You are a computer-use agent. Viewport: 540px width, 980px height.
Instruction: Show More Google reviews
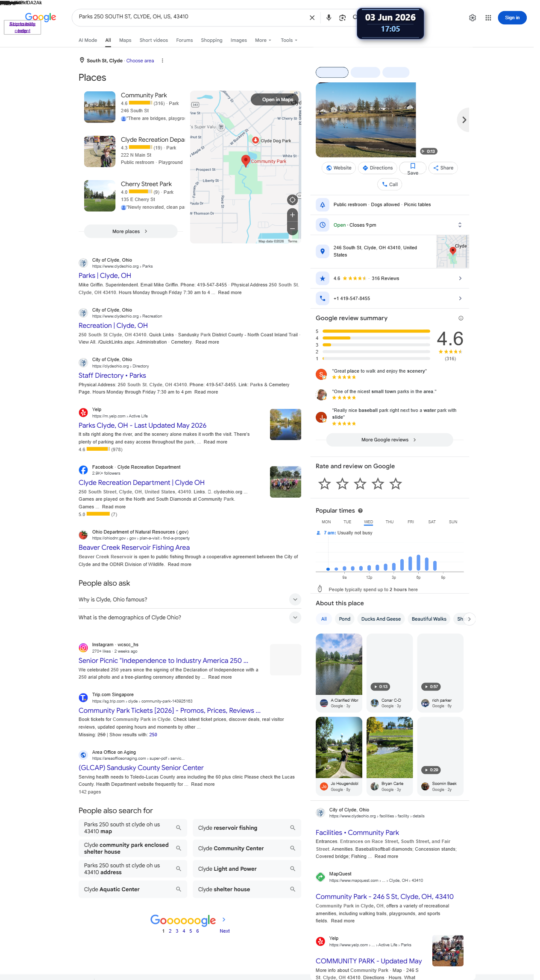click(x=389, y=440)
